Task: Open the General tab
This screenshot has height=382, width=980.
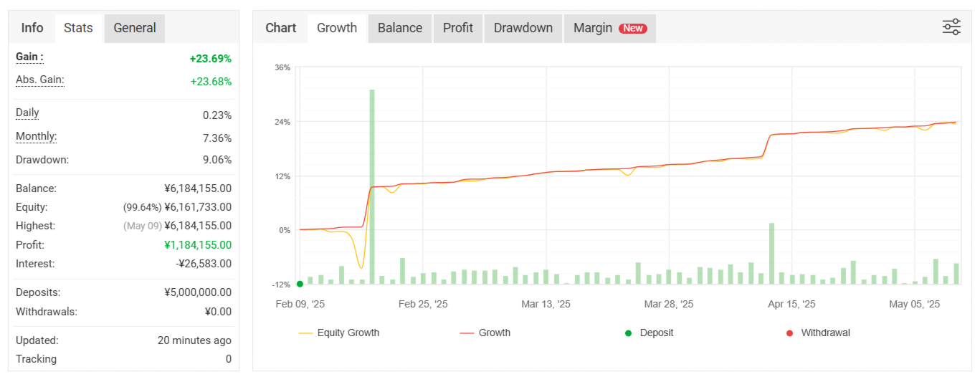Action: (135, 28)
